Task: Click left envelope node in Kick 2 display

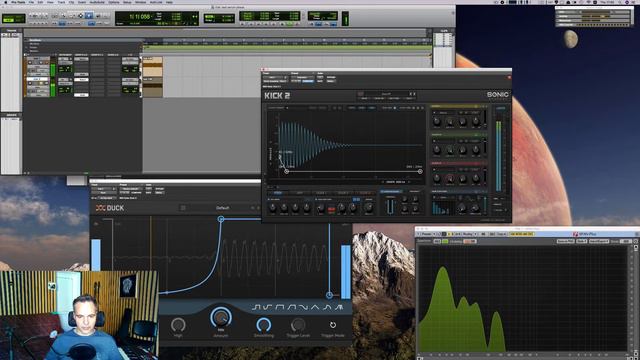Action: coord(287,171)
